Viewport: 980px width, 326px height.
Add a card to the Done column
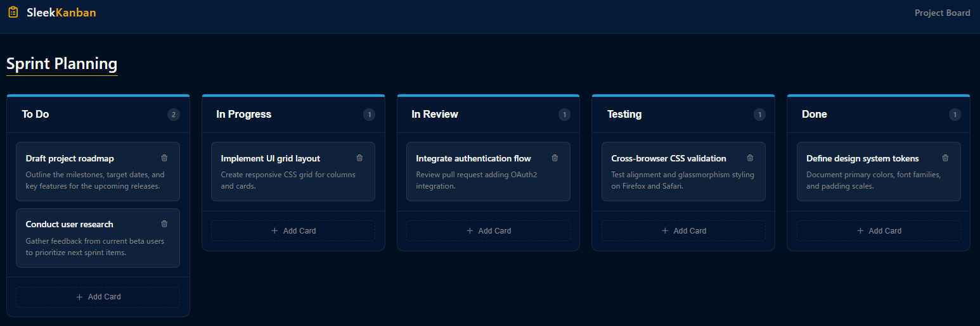click(879, 231)
